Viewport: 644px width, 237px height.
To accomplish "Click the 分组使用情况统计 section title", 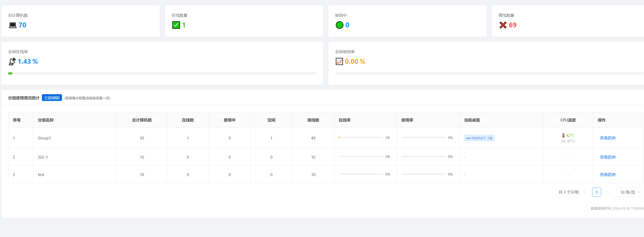I will pyautogui.click(x=24, y=98).
